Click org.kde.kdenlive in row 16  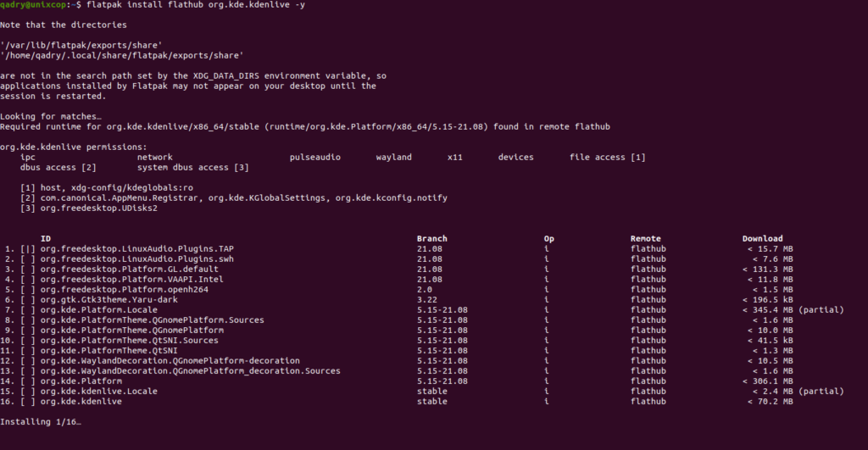[x=81, y=402]
